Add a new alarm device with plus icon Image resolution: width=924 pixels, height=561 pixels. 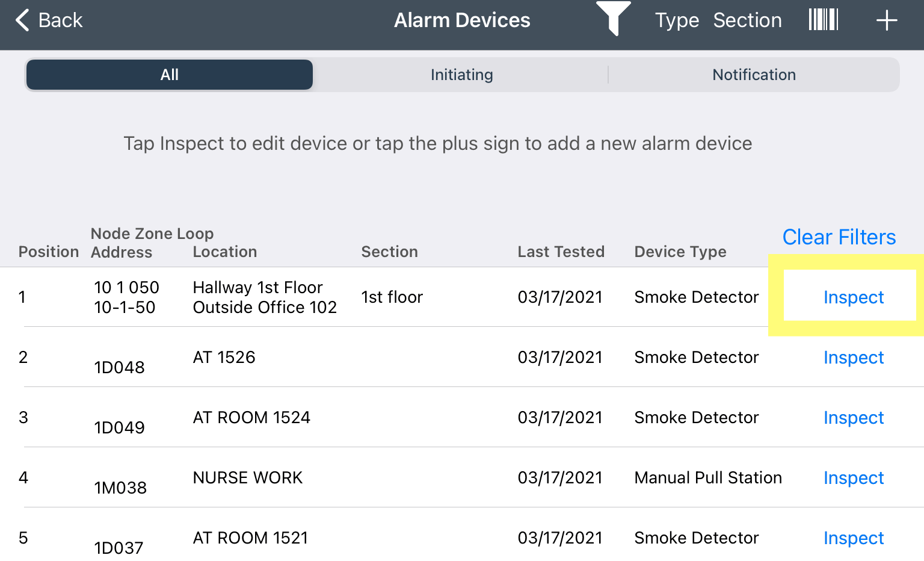pyautogui.click(x=886, y=20)
